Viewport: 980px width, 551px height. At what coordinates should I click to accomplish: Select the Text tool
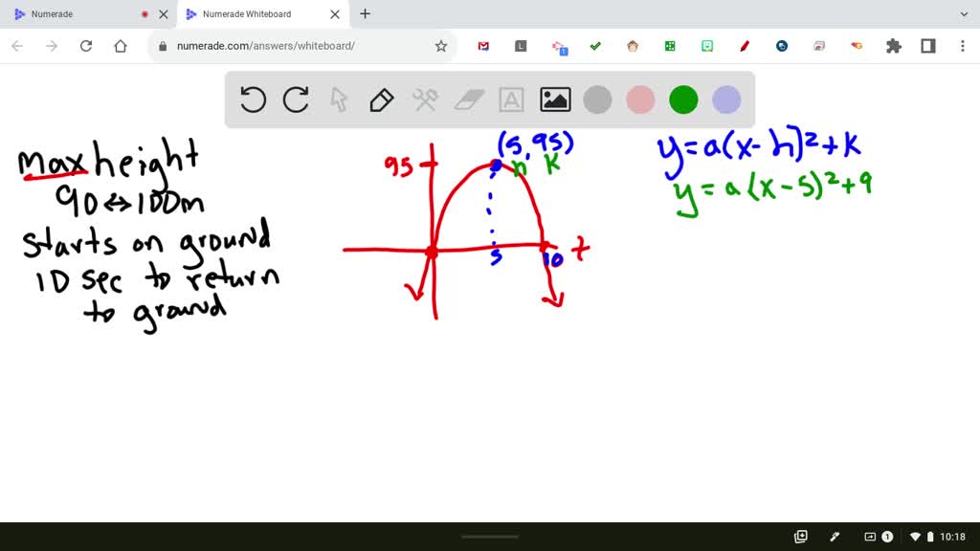coord(510,99)
